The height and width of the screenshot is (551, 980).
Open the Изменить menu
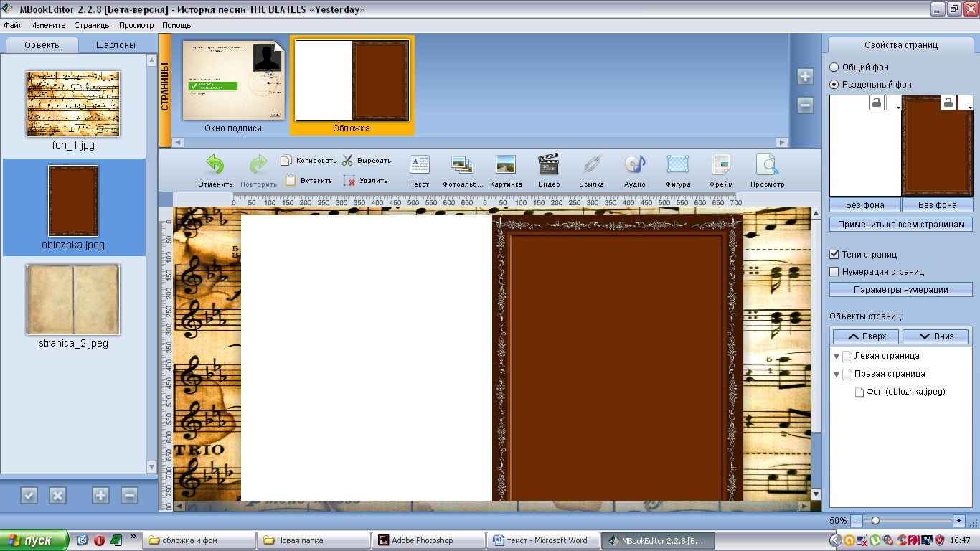(48, 25)
